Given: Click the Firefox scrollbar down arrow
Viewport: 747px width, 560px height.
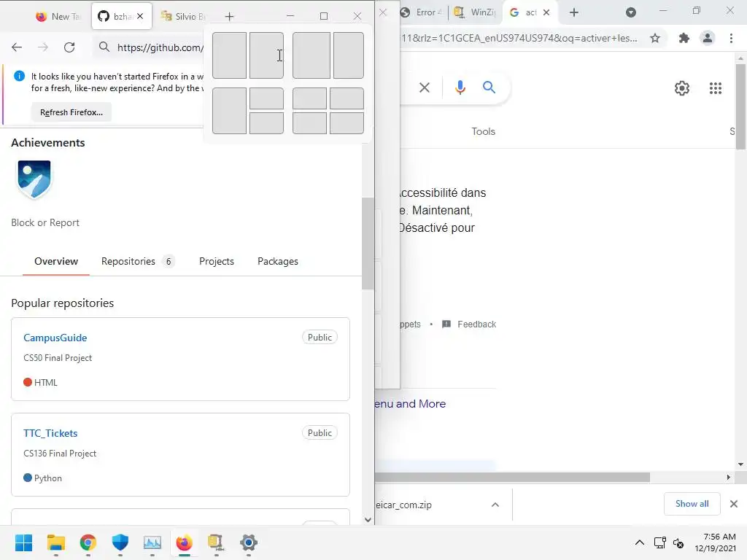Looking at the screenshot, I should 368,519.
